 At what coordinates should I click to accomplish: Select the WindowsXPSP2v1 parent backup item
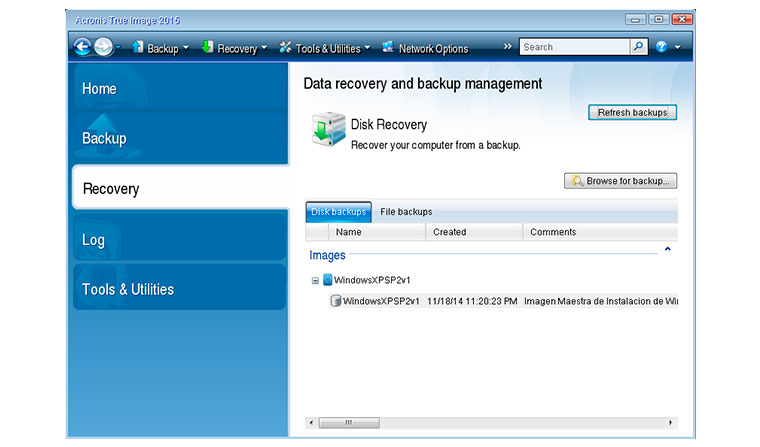coord(372,280)
